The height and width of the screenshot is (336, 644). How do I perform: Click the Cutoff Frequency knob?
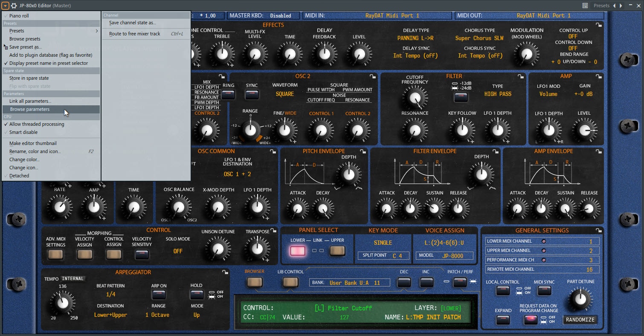tap(414, 98)
